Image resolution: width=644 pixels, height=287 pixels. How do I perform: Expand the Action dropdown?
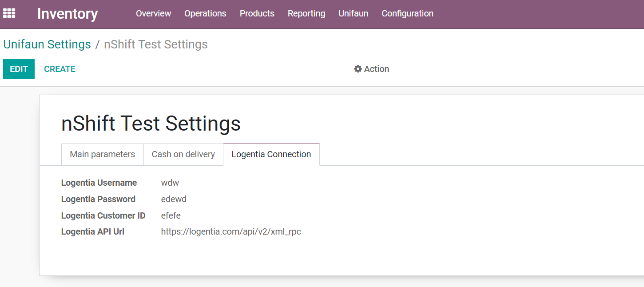371,69
